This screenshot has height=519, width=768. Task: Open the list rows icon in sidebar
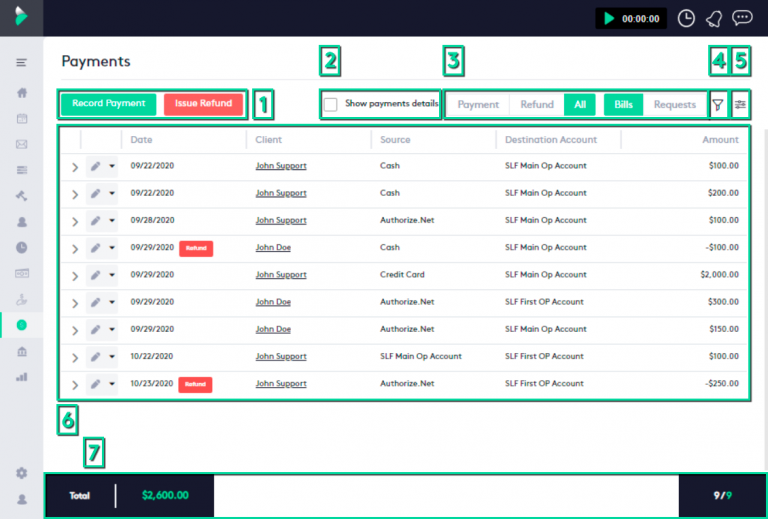tap(22, 170)
